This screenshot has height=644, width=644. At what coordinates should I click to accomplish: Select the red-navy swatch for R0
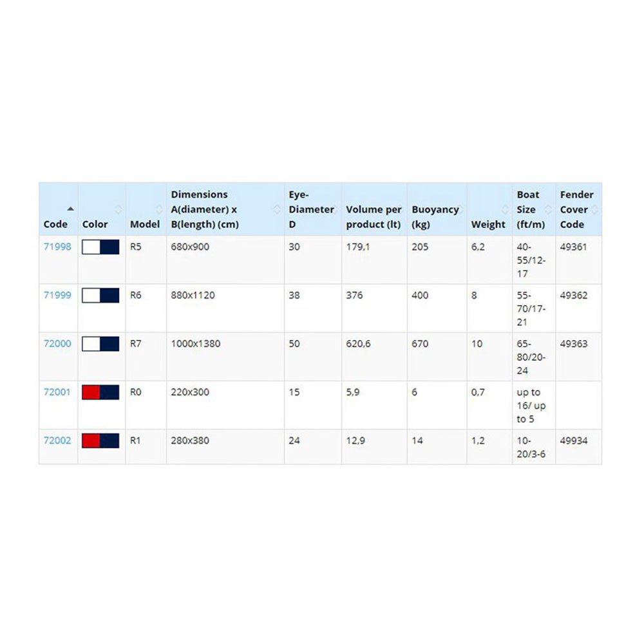(x=101, y=392)
